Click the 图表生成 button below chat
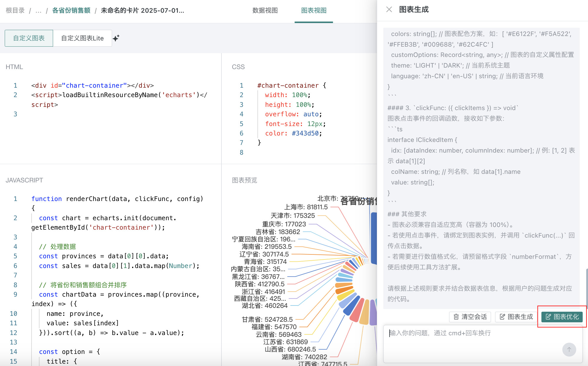 coord(516,317)
